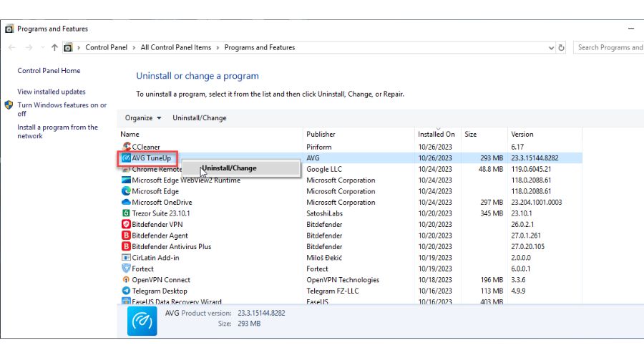The height and width of the screenshot is (358, 644).
Task: Click All Control Panel Items breadcrumb
Action: [x=176, y=48]
